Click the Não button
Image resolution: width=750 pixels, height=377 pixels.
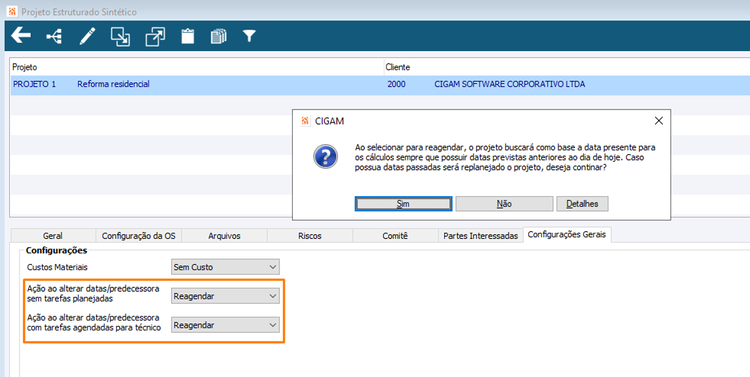click(x=504, y=204)
